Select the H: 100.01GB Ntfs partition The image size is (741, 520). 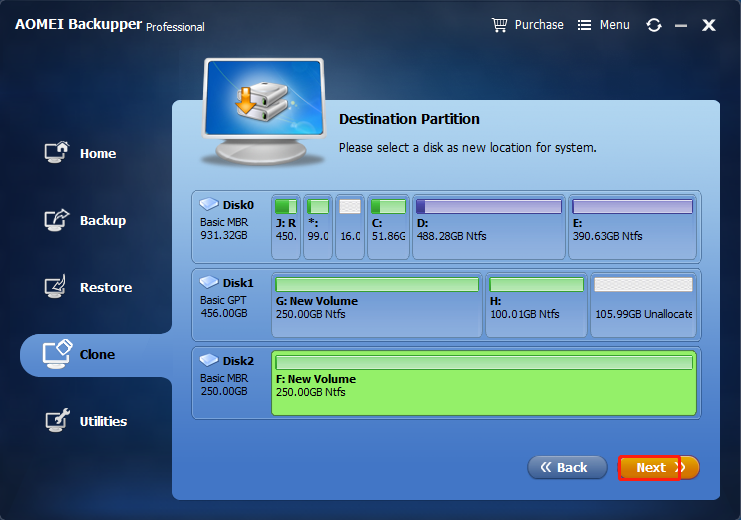click(x=536, y=305)
